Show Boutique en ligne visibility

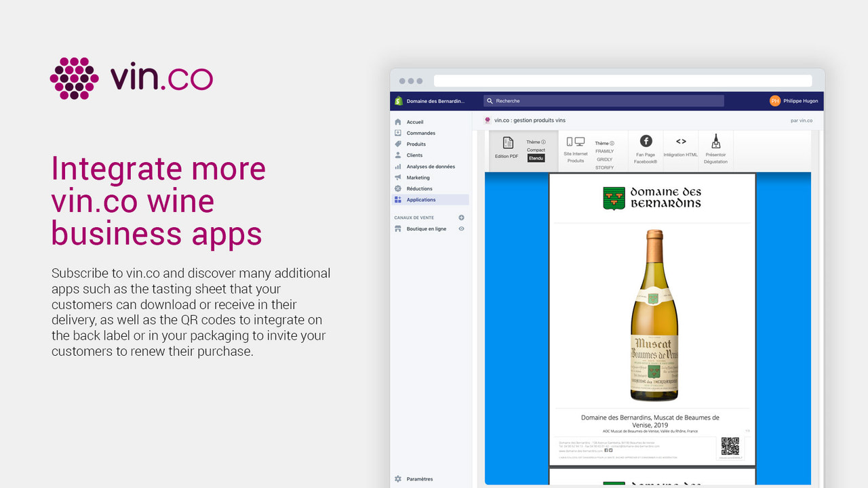click(461, 228)
